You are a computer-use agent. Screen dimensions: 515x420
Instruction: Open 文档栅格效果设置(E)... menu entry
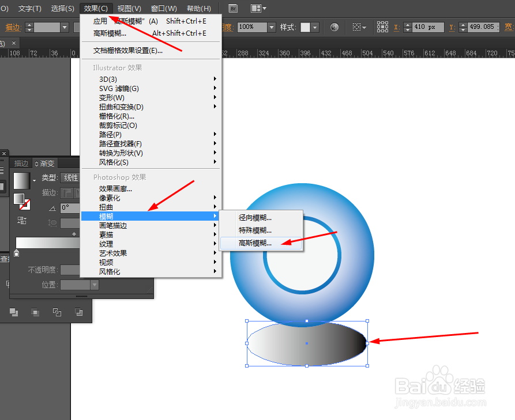click(x=151, y=51)
